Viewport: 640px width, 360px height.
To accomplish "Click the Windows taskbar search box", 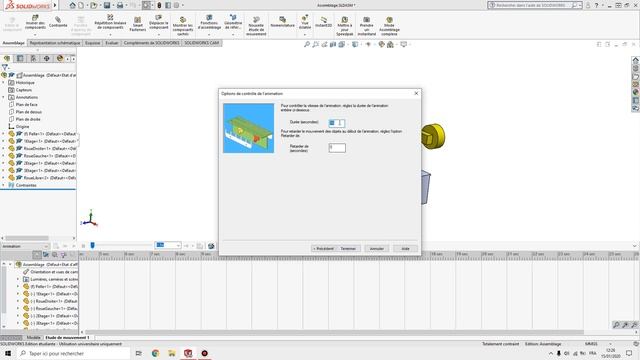I will pyautogui.click(x=74, y=353).
